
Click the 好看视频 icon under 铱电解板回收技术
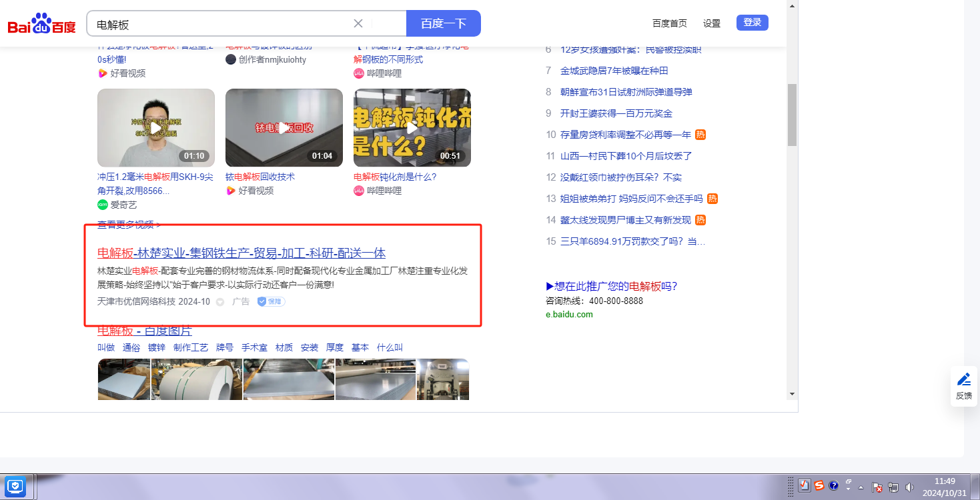click(x=230, y=191)
